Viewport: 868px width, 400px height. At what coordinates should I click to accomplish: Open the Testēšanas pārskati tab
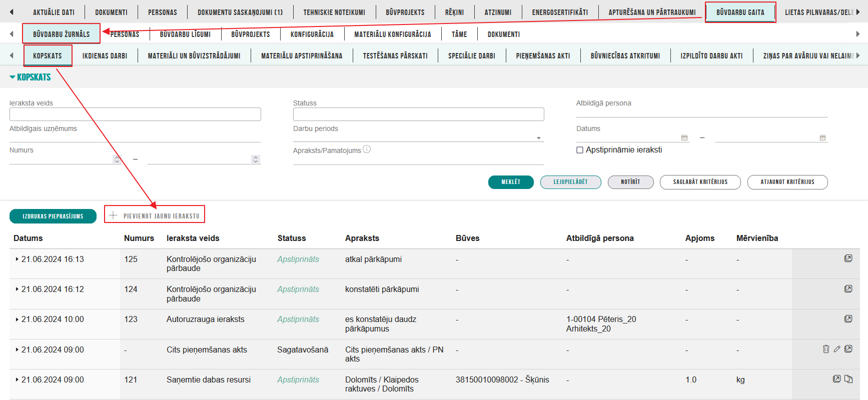coord(395,55)
